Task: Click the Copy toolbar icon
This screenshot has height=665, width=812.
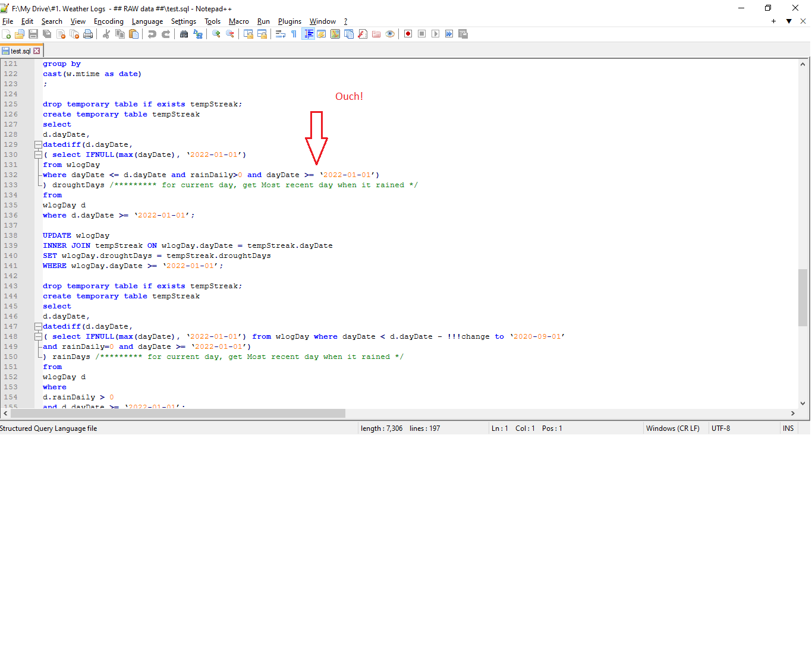Action: click(120, 34)
